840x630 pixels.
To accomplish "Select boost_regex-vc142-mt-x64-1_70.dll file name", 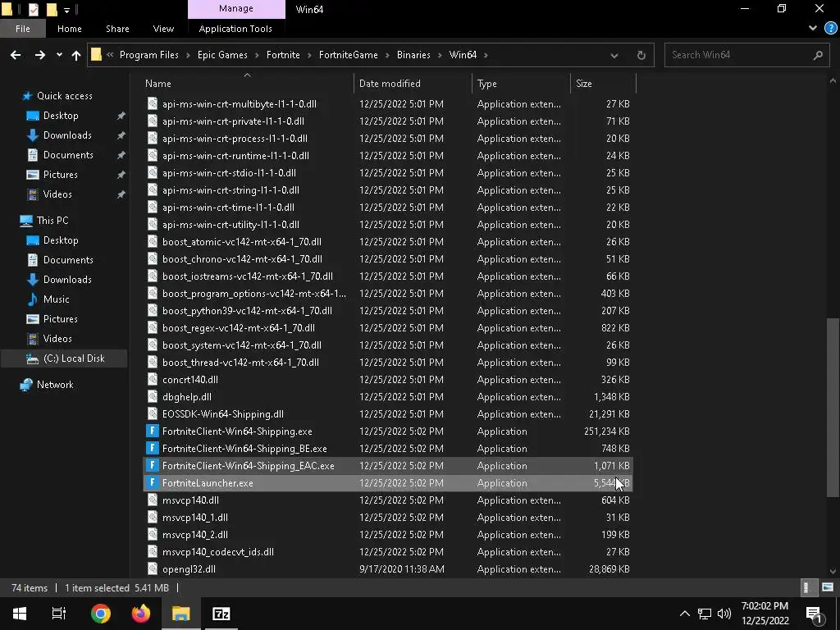I will pyautogui.click(x=239, y=328).
